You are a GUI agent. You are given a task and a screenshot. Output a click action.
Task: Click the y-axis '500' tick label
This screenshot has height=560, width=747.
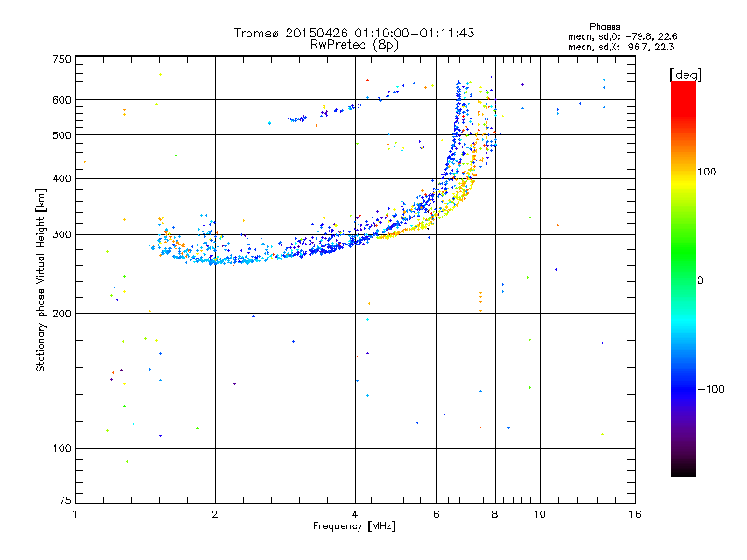click(62, 135)
